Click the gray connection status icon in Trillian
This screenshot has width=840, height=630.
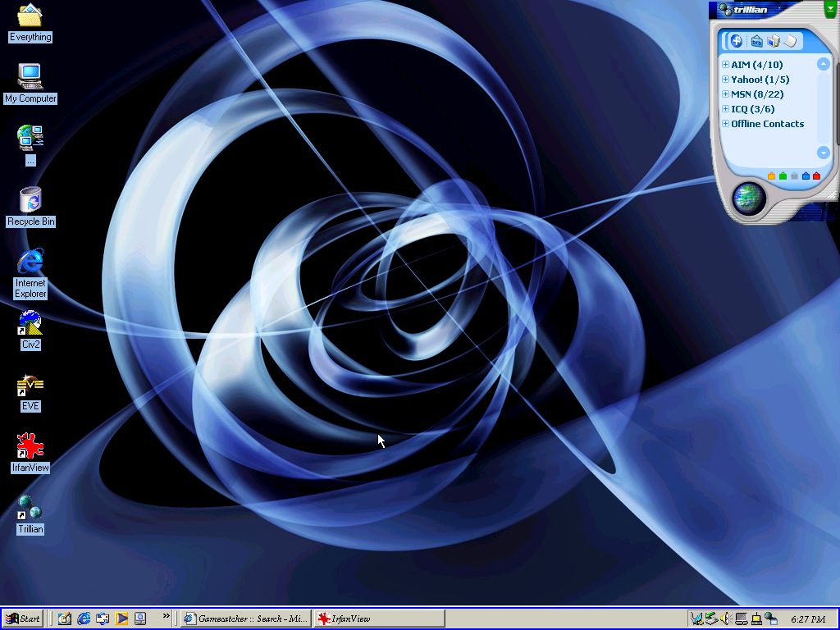[794, 176]
